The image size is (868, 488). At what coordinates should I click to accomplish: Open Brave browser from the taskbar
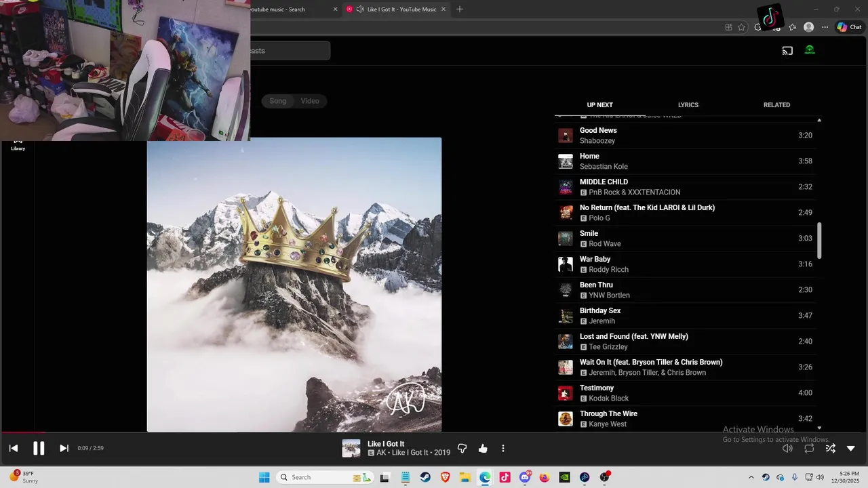(x=445, y=477)
